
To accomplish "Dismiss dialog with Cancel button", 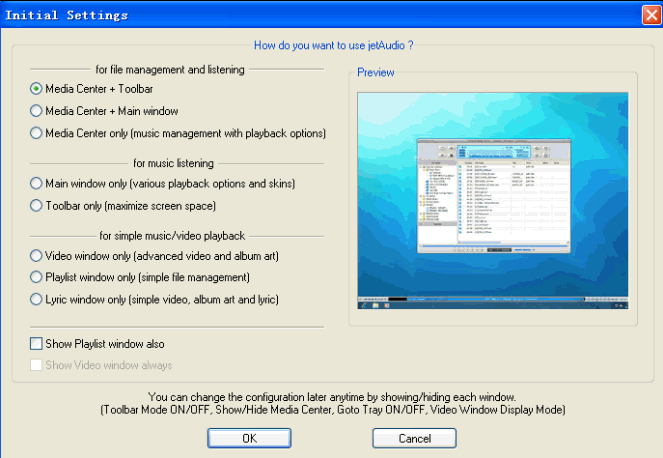I will coord(414,438).
